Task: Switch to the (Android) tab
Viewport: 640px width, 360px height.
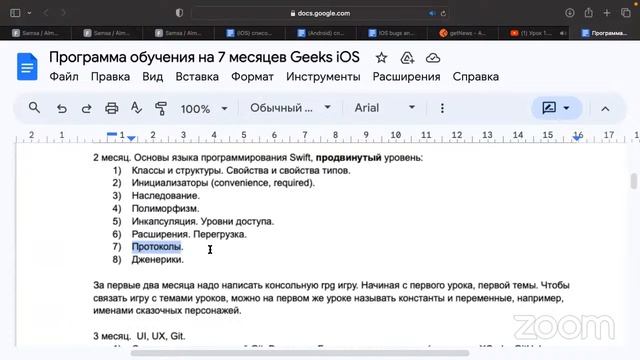Action: point(321,33)
